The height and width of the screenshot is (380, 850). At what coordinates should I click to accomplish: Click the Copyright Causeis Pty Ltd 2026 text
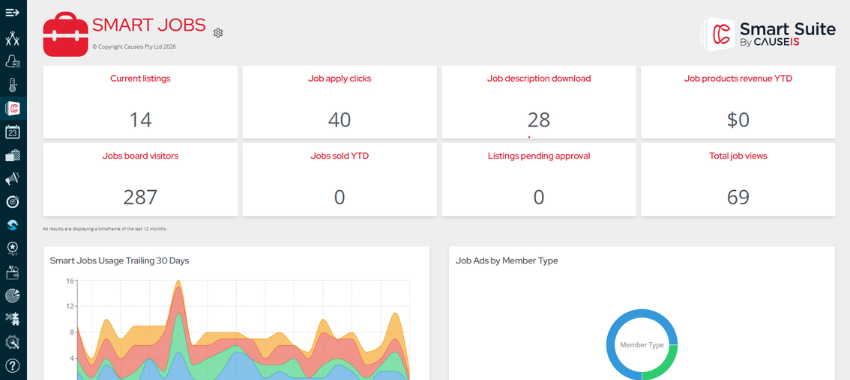point(134,47)
